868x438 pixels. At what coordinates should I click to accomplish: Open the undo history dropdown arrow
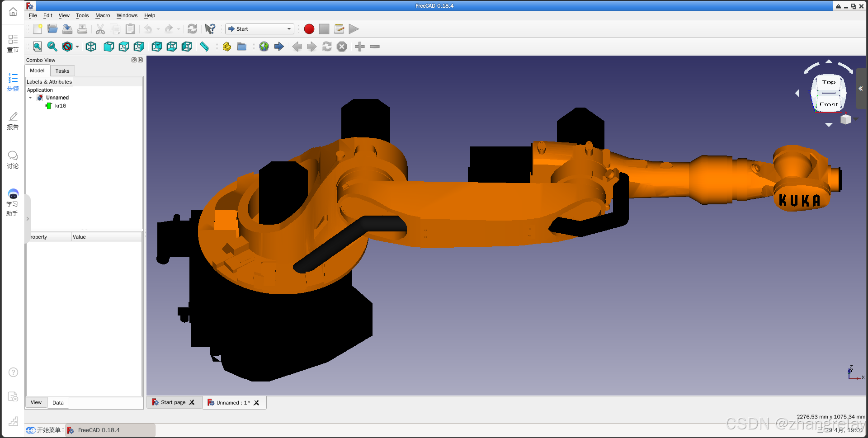(x=158, y=29)
